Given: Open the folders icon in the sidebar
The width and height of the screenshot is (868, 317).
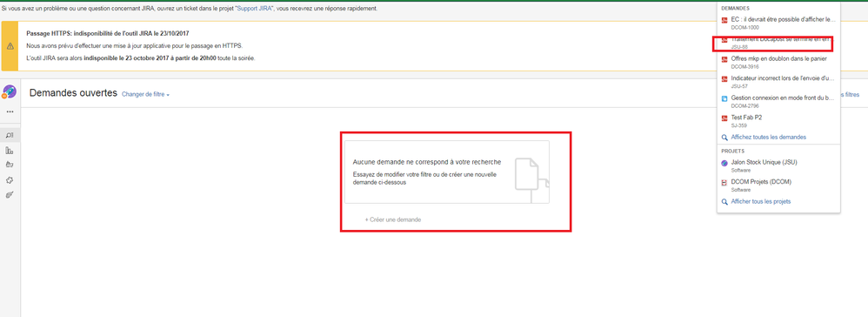Looking at the screenshot, I should (10, 165).
